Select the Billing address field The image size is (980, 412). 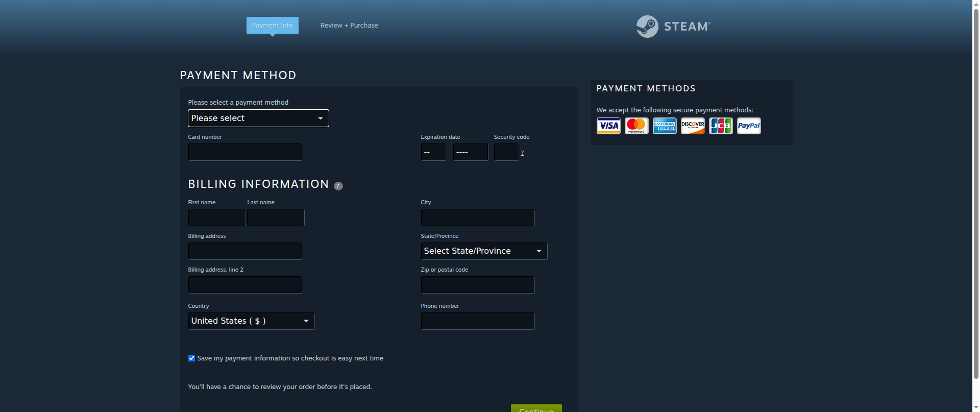click(245, 251)
